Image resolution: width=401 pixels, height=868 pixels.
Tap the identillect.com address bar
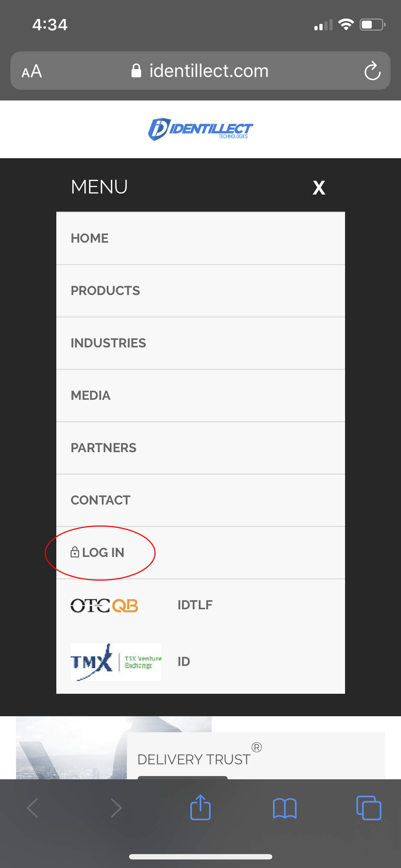200,71
